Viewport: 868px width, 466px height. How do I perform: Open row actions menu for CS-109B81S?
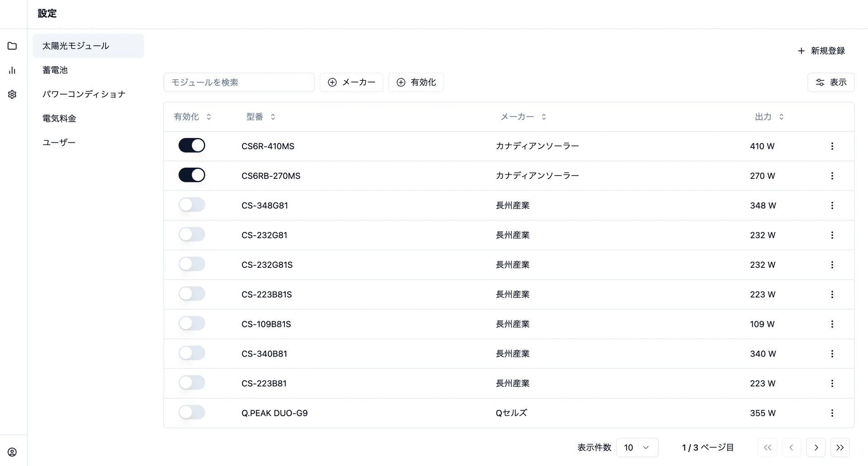[x=832, y=324]
